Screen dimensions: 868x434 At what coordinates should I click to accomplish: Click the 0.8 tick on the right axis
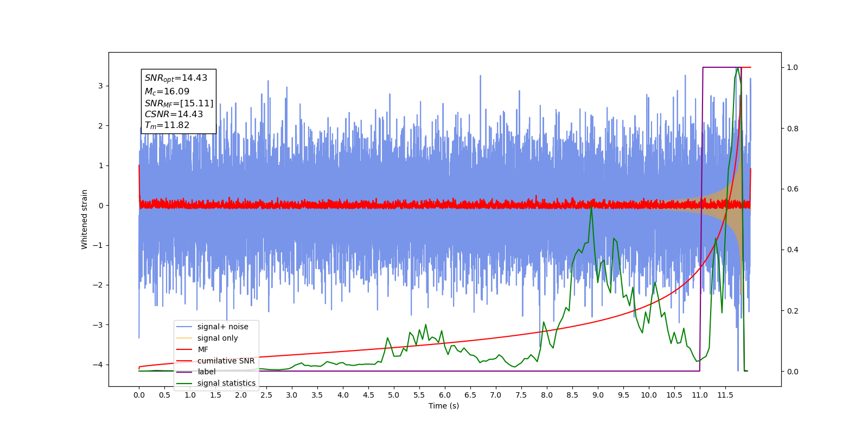793,129
